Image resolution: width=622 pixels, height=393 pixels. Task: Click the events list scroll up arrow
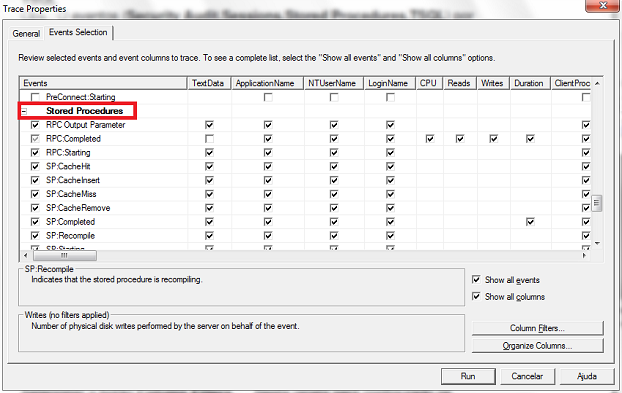click(597, 83)
